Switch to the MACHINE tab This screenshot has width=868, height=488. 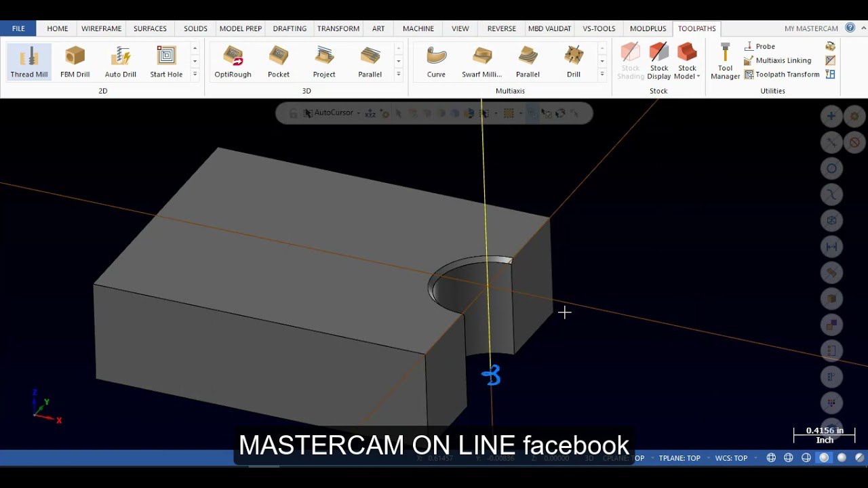tap(418, 28)
